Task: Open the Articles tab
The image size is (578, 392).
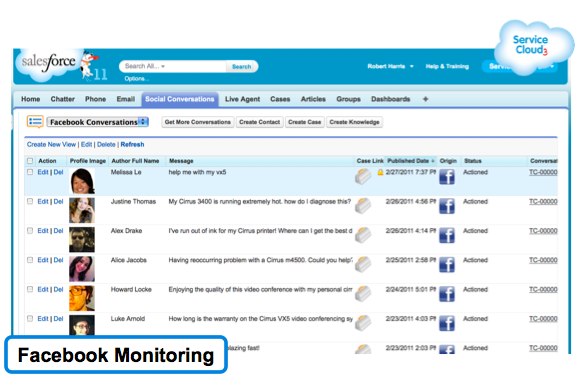Action: click(313, 99)
